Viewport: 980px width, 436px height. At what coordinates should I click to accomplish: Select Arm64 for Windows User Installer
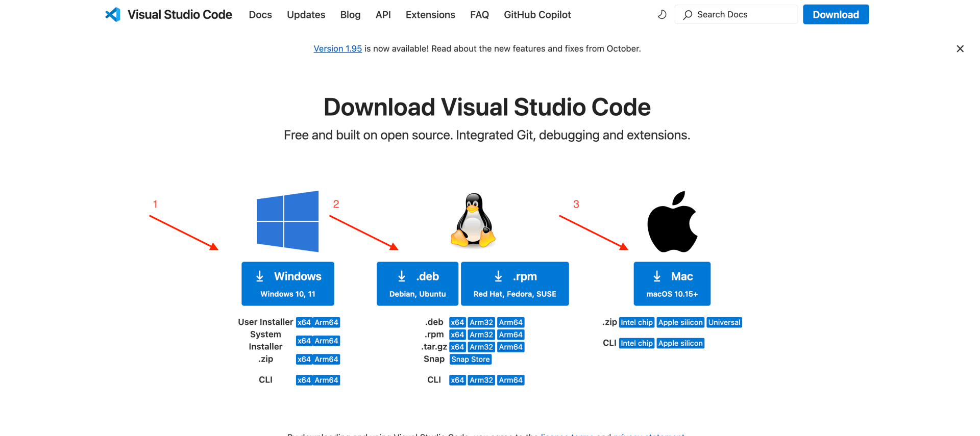click(327, 322)
